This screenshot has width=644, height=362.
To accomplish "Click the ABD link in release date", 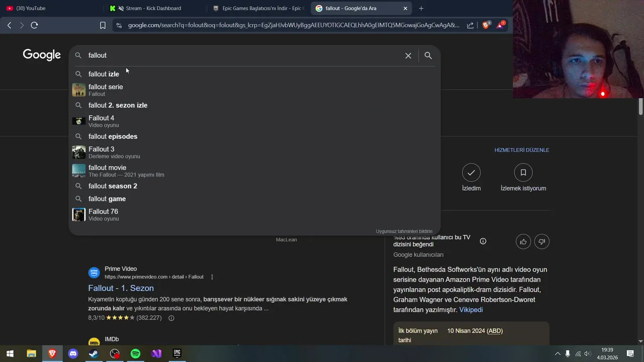I will pyautogui.click(x=495, y=331).
